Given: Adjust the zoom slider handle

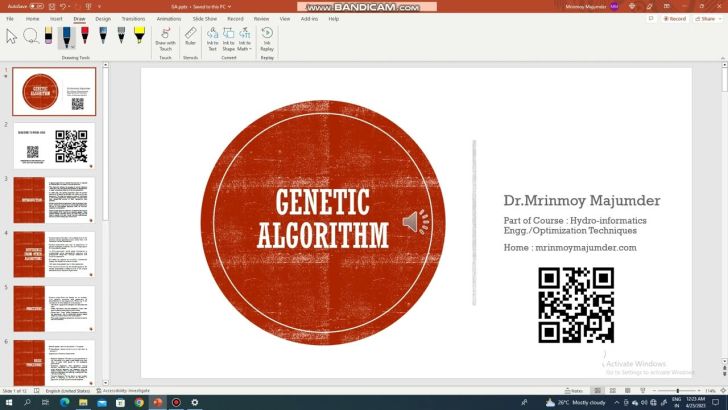Looking at the screenshot, I should pos(677,391).
